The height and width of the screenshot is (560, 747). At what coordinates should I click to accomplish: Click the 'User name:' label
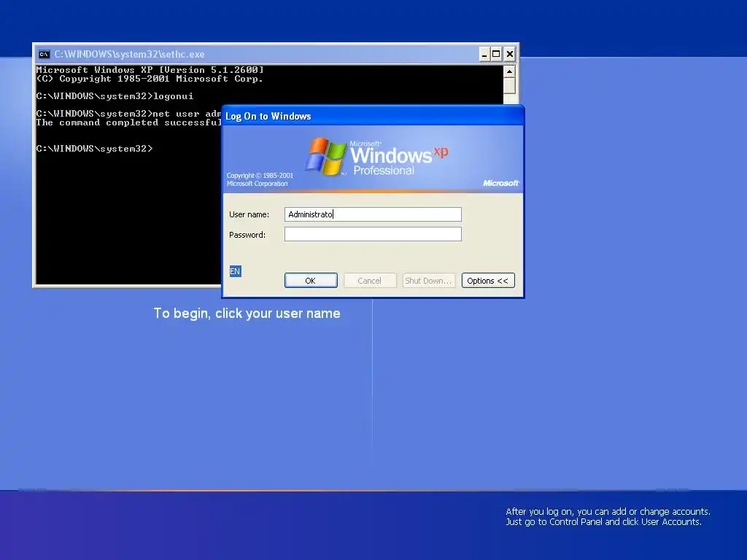tap(249, 215)
